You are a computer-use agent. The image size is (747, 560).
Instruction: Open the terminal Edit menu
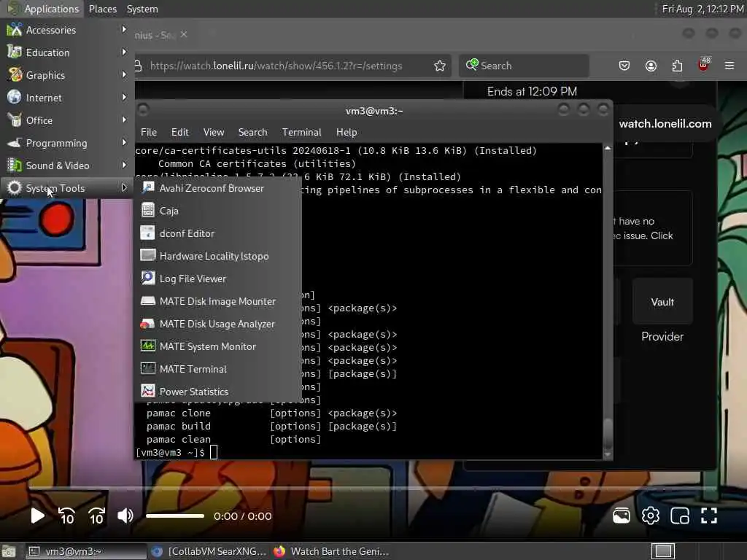179,132
